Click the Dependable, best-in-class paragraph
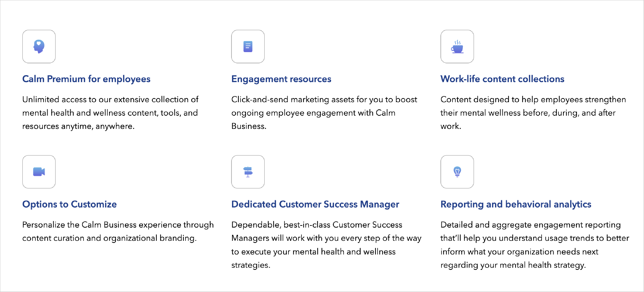 [326, 245]
